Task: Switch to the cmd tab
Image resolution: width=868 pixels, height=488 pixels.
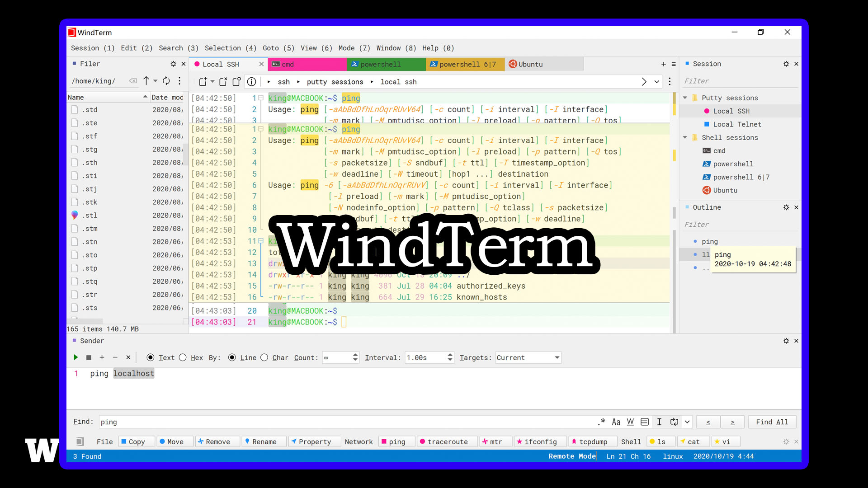Action: 307,64
